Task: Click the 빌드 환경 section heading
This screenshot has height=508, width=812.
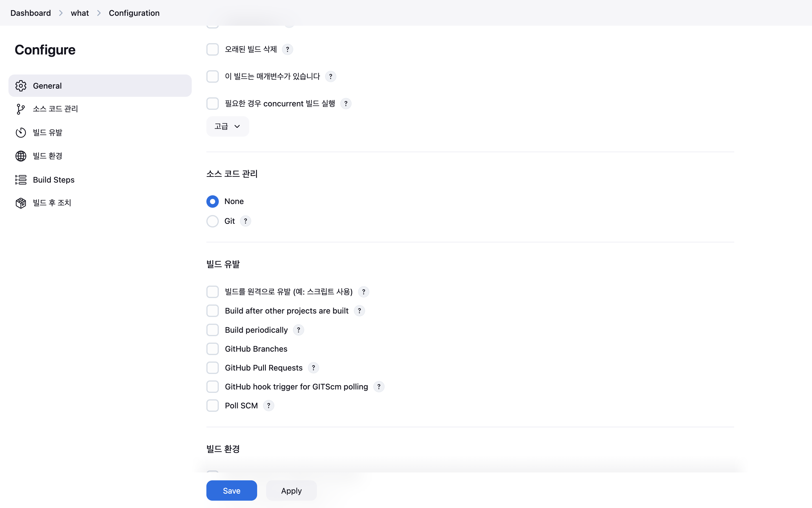Action: [x=223, y=449]
